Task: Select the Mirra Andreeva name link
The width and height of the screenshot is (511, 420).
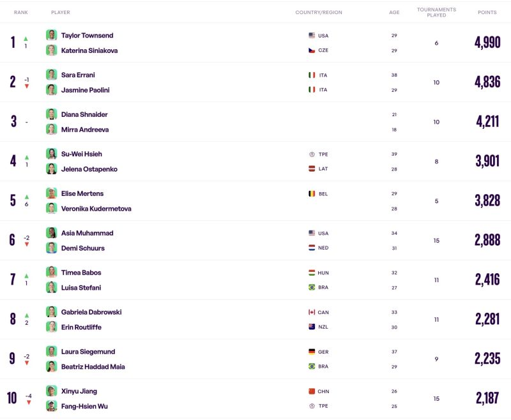Action: click(x=85, y=130)
